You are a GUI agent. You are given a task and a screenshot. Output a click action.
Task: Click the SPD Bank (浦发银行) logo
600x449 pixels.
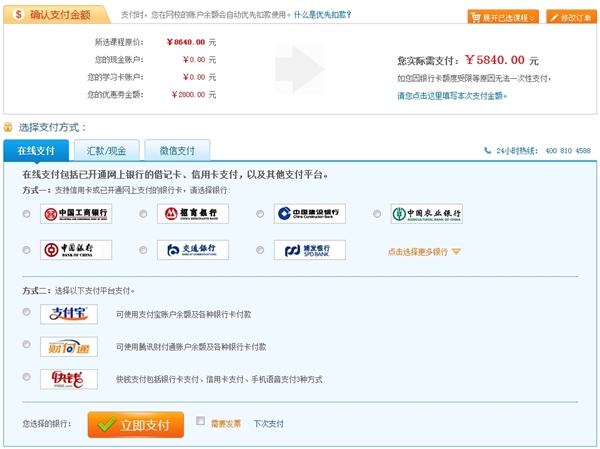[x=310, y=250]
